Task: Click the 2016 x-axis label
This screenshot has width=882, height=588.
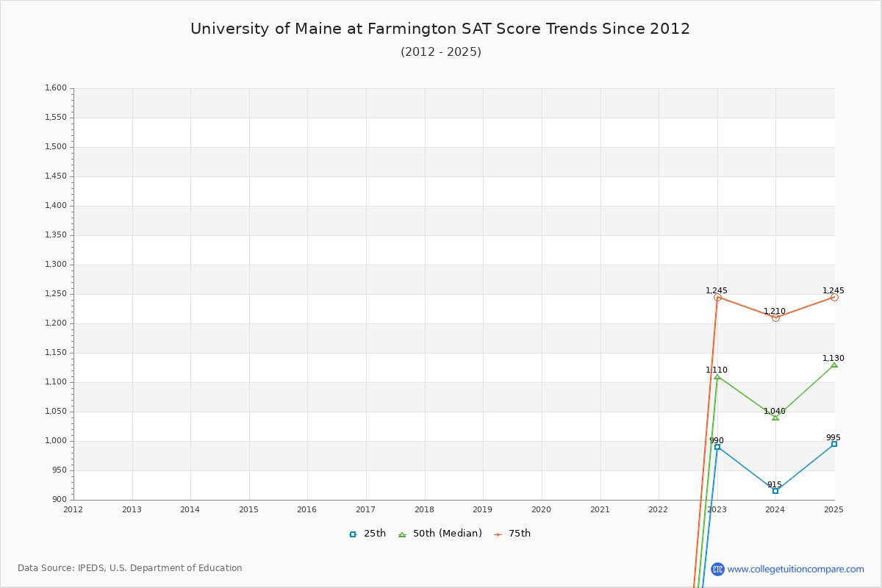Action: 307,509
